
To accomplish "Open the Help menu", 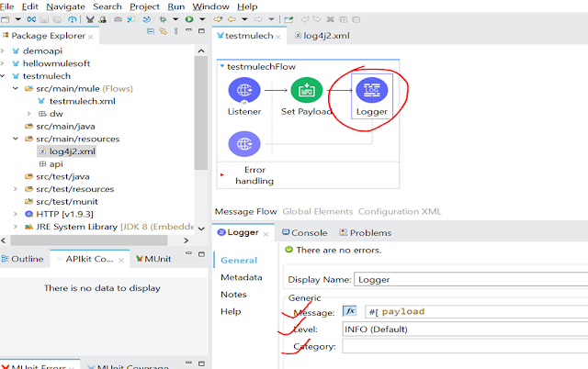I will pos(247,6).
